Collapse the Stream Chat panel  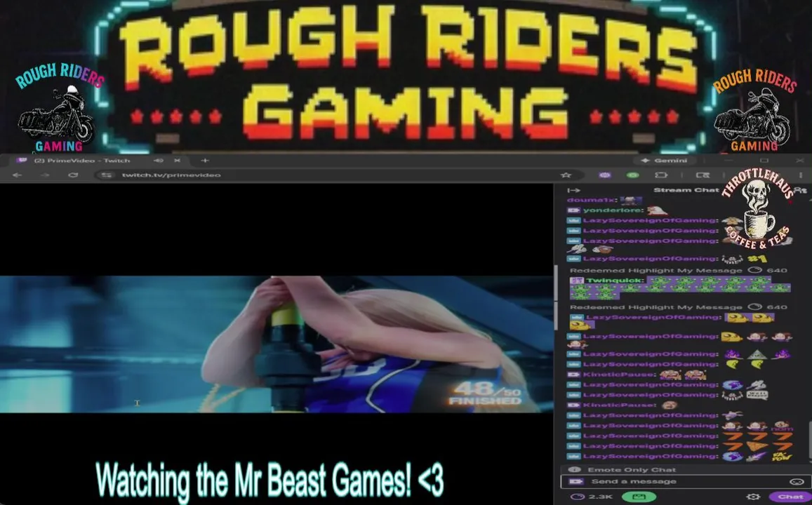pos(574,190)
